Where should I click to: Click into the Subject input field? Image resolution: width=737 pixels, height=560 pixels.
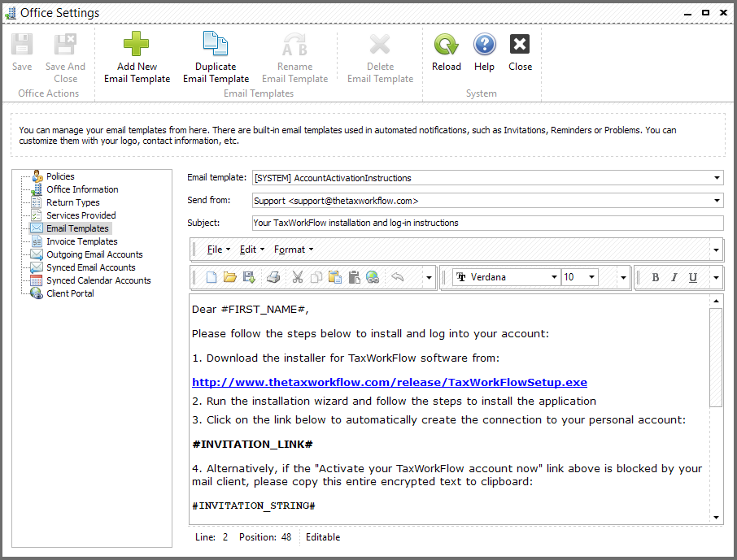pyautogui.click(x=487, y=224)
